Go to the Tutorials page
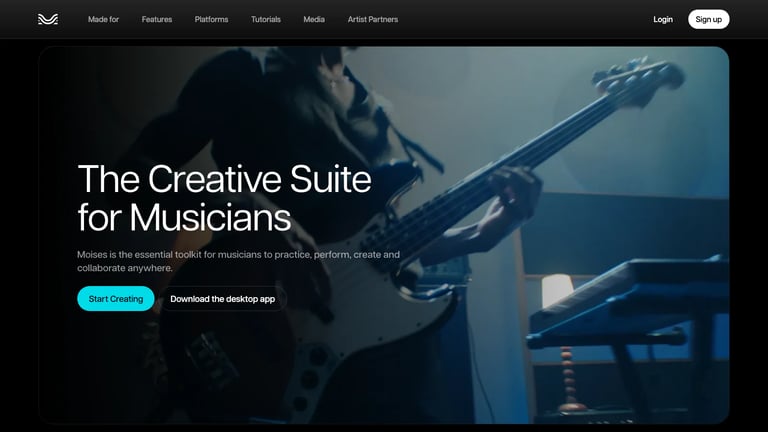768x432 pixels. click(265, 20)
